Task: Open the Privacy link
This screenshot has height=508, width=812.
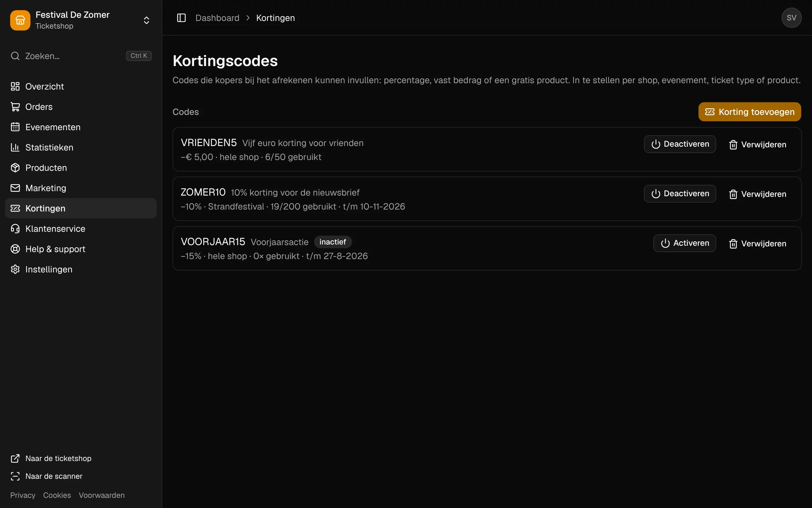Action: 23,495
